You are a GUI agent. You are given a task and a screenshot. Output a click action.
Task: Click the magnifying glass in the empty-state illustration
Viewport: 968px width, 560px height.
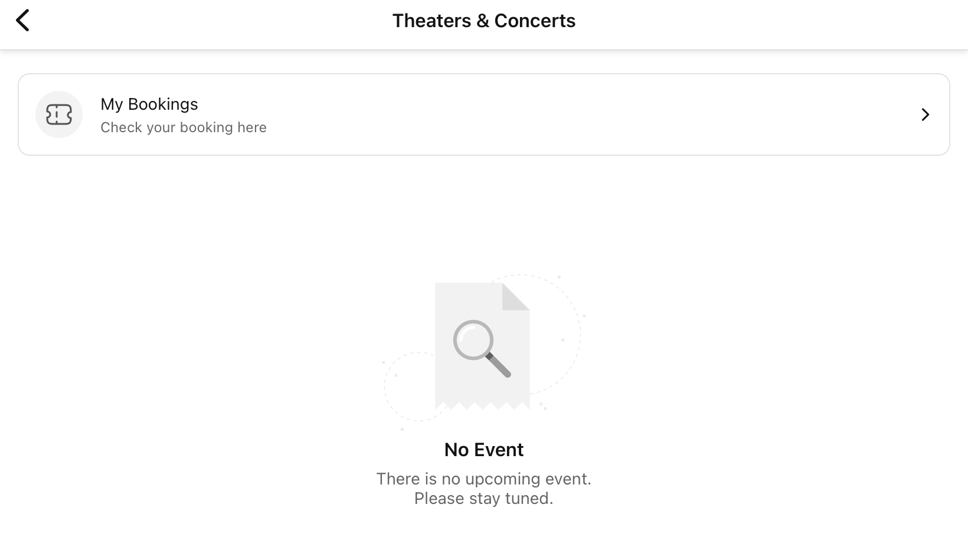click(481, 348)
